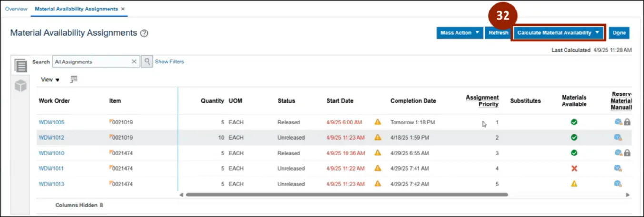
Task: Click the freeze columns icon next to View
Action: pos(74,79)
